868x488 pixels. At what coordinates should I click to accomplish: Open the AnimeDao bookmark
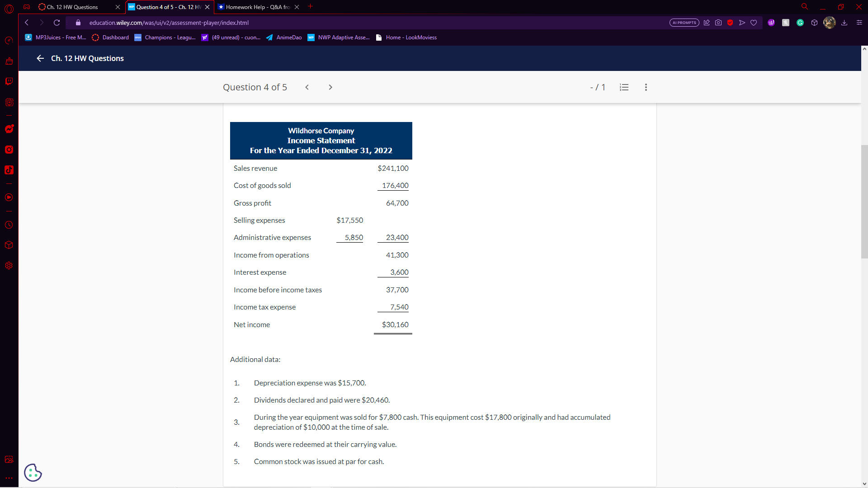pyautogui.click(x=284, y=38)
